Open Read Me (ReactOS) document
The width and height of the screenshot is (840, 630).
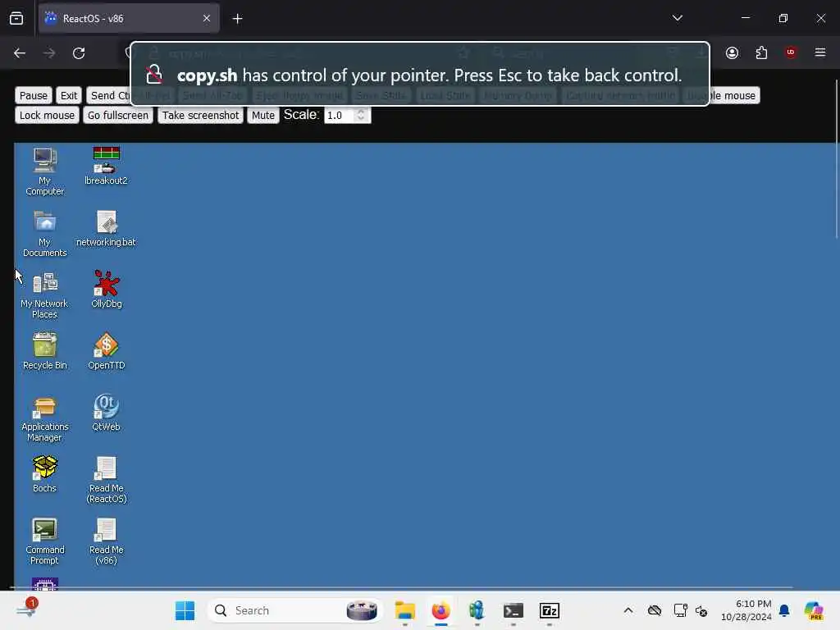(106, 479)
